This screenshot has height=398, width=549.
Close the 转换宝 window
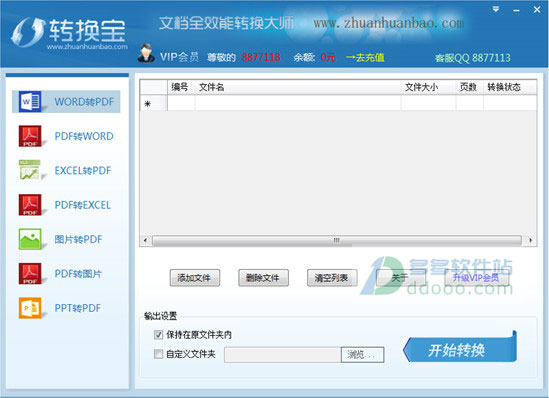[537, 9]
